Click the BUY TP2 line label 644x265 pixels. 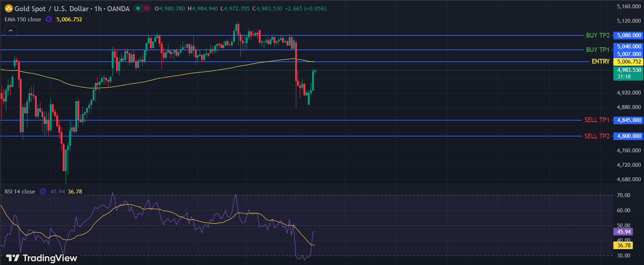tap(598, 35)
